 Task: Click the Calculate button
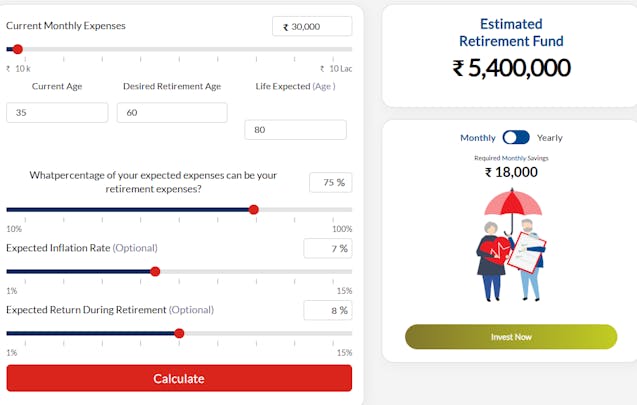tap(179, 378)
